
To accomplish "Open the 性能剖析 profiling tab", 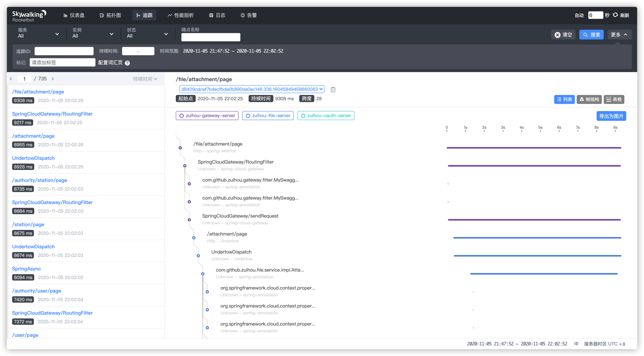I will [x=181, y=15].
